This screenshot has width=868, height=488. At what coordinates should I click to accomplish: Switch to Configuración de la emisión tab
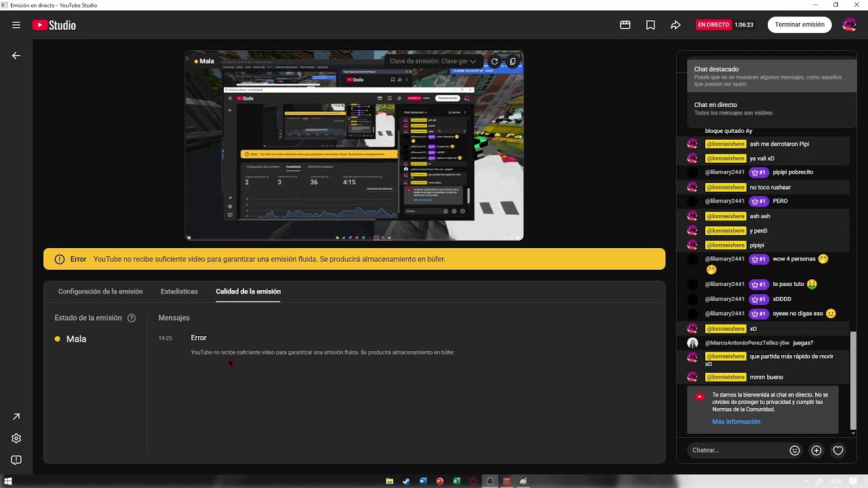point(100,291)
